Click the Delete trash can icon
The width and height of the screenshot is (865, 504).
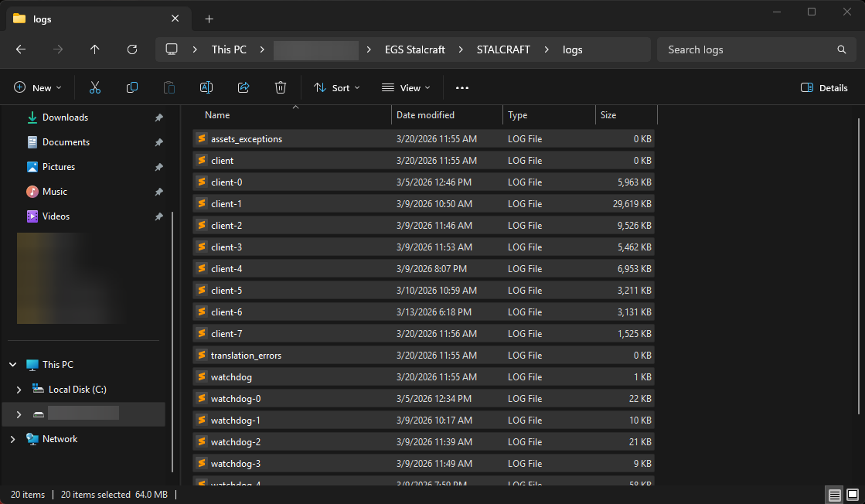(x=281, y=88)
